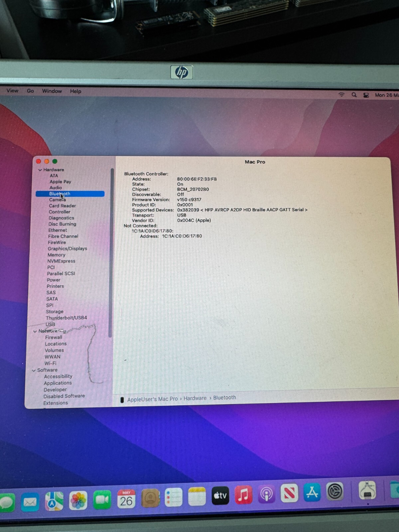The image size is (399, 532).
Task: Open Spotlight search magnifier icon
Action: tap(354, 95)
